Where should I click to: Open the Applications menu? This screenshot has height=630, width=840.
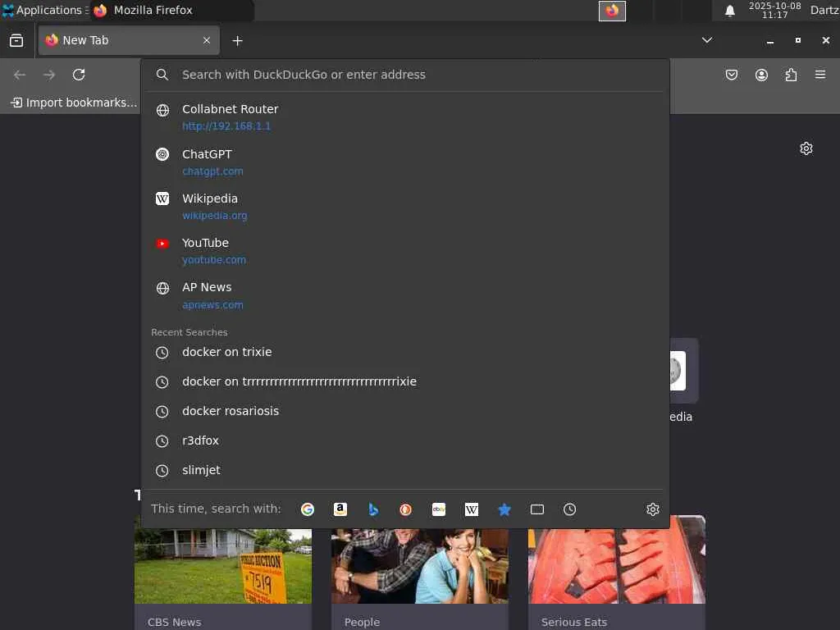tap(44, 10)
